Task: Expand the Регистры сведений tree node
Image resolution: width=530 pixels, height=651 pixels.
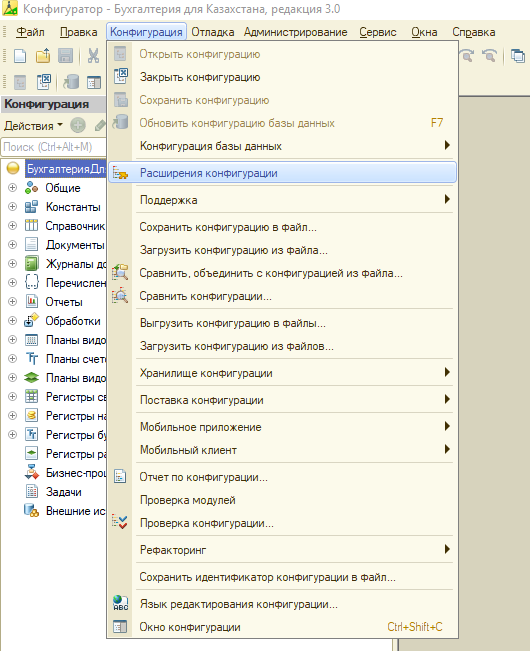Action: pos(12,396)
